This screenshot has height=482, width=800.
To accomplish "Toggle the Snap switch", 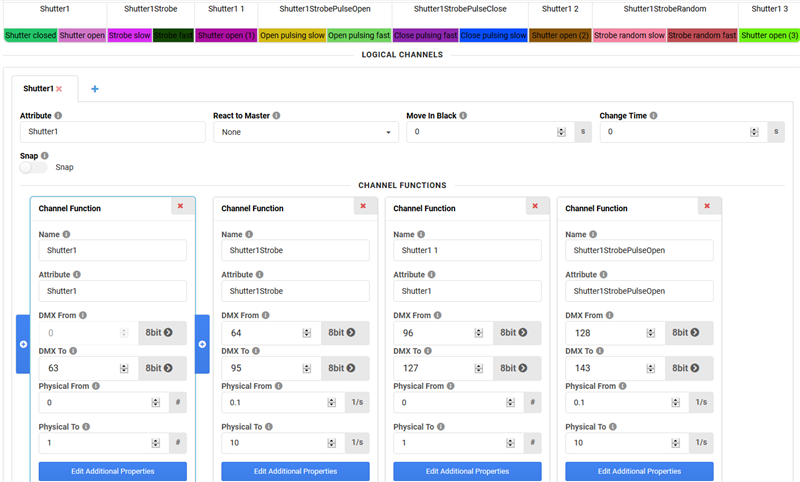I will (x=34, y=167).
